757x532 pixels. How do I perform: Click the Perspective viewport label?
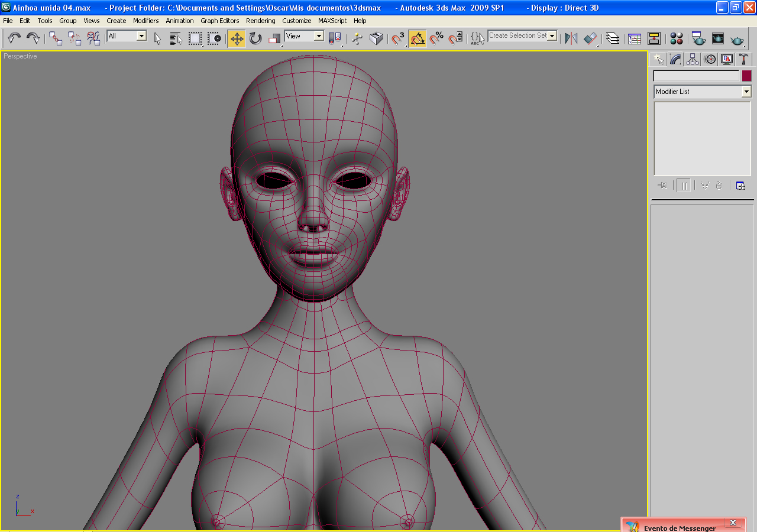20,56
